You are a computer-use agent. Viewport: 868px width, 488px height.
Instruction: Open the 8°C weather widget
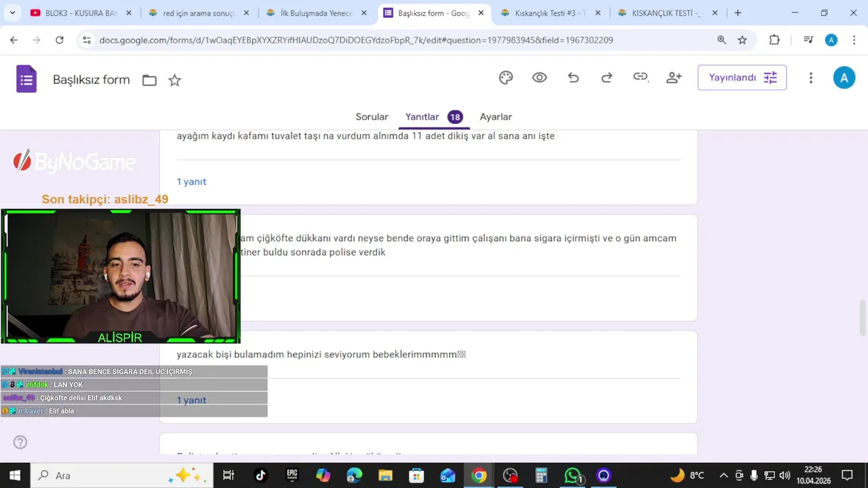(x=686, y=475)
